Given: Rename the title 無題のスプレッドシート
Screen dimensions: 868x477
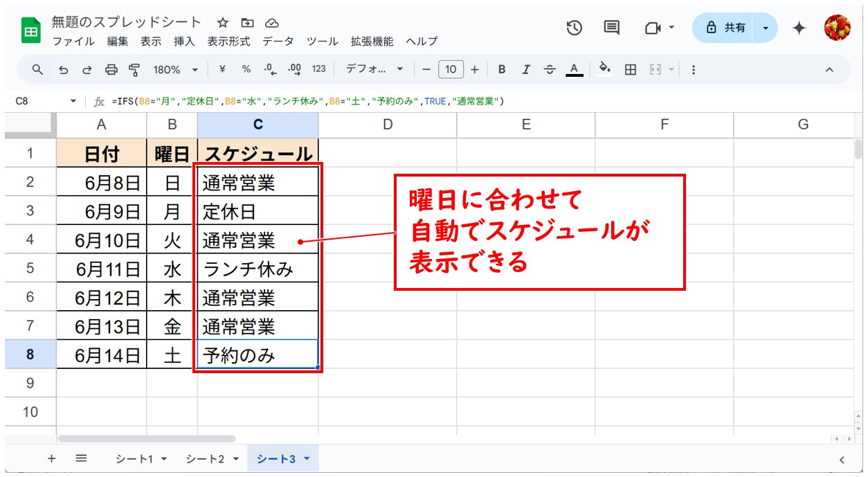Looking at the screenshot, I should (127, 22).
